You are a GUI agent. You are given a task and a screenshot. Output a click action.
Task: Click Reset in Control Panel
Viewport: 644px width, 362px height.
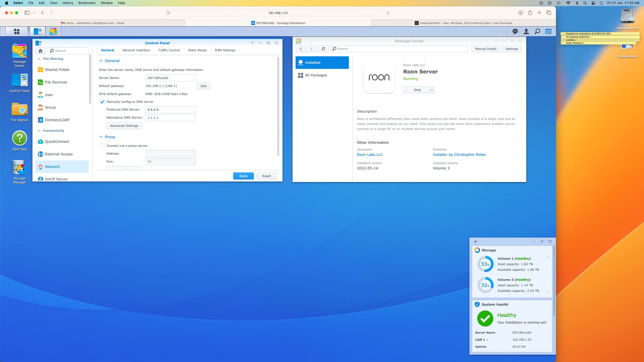pos(267,176)
